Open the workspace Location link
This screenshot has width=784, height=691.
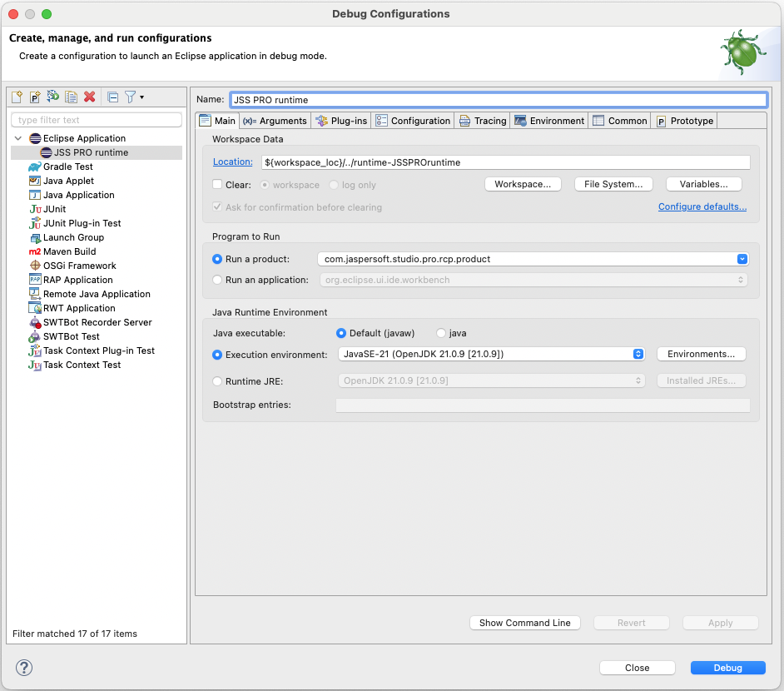point(232,162)
